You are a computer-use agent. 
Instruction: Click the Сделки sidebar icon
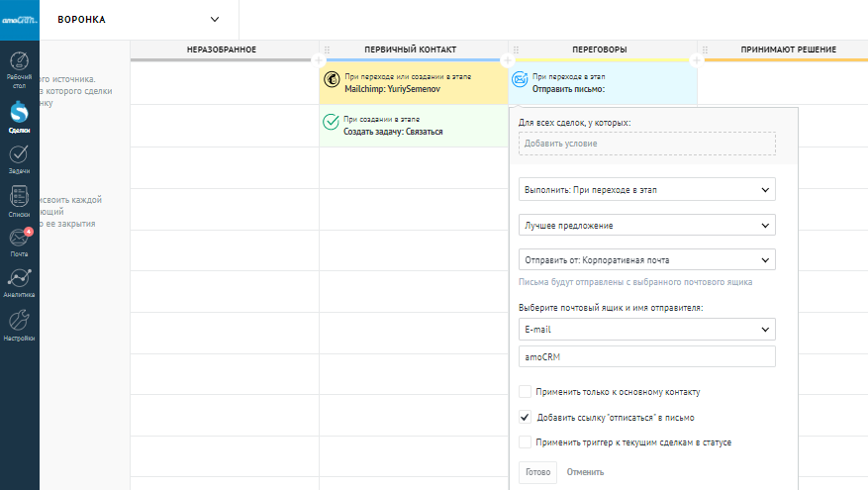pos(19,114)
